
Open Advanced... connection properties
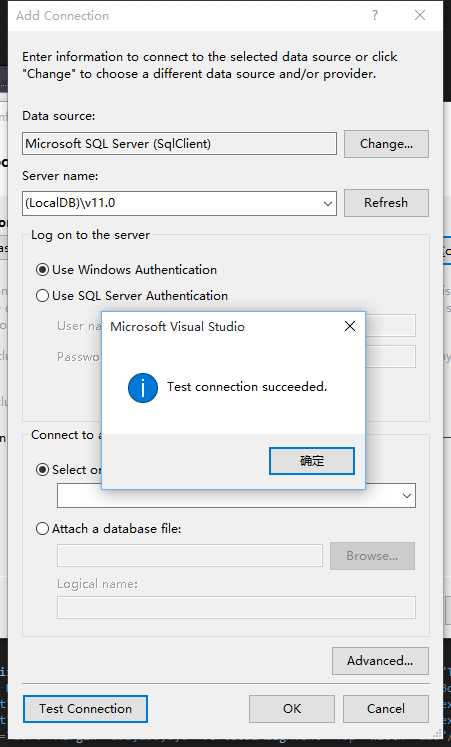[380, 661]
